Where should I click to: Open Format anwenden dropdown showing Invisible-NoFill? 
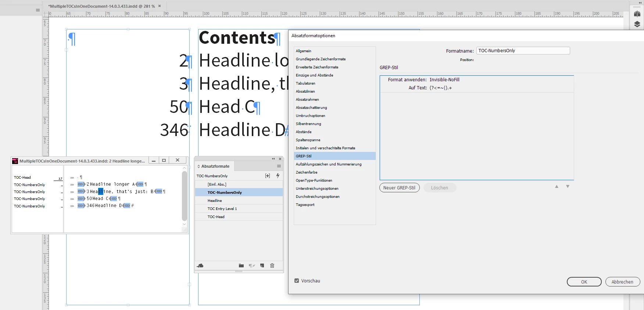point(444,79)
